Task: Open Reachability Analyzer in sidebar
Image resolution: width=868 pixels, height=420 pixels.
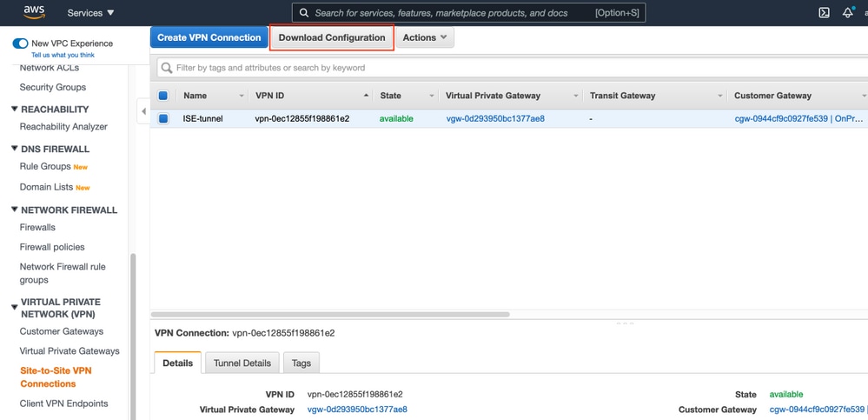Action: (63, 126)
